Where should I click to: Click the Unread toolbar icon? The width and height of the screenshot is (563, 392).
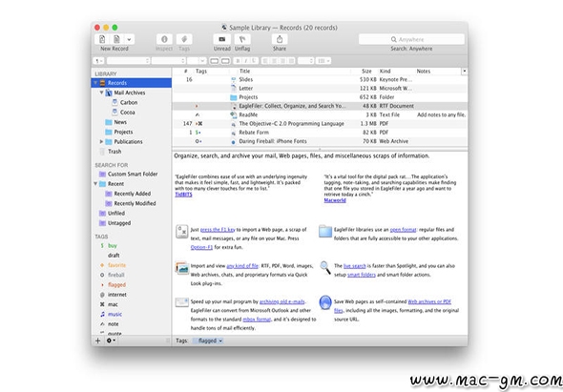tap(222, 39)
